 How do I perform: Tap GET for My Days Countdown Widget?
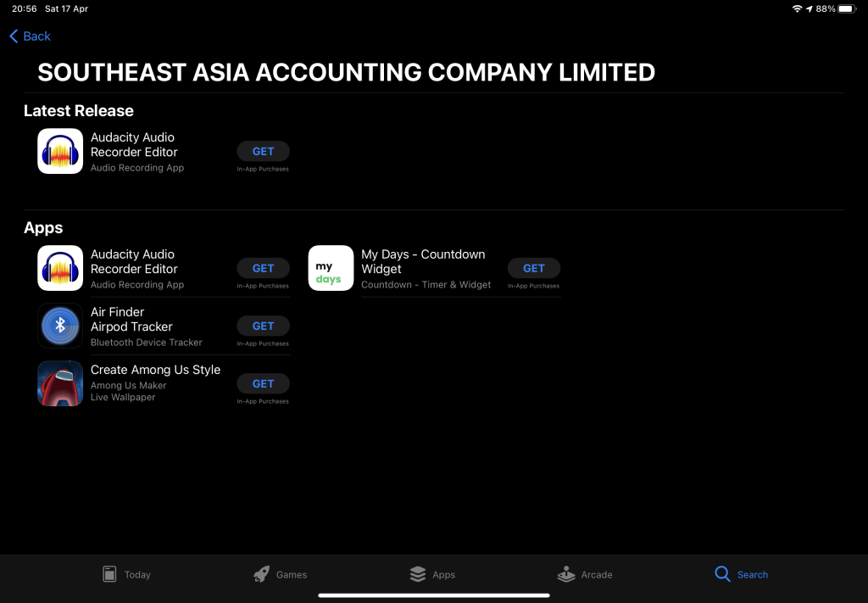coord(533,268)
